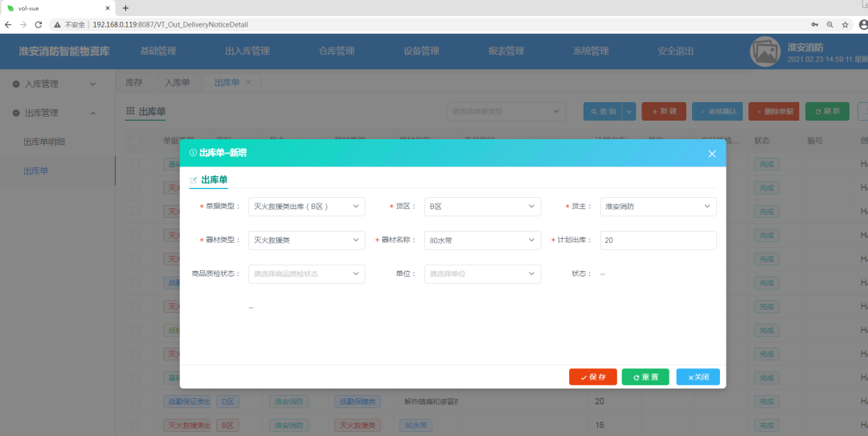Open a new browser tab with plus
This screenshot has width=868, height=436.
pos(125,8)
